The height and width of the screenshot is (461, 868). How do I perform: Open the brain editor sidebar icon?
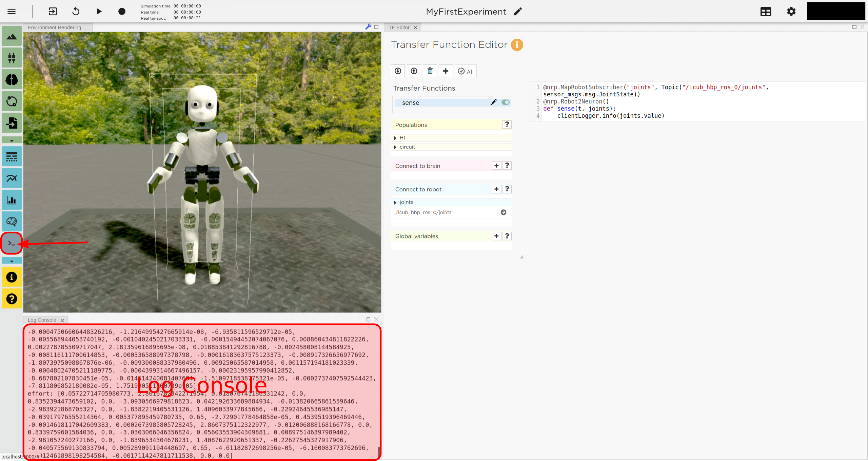coord(12,222)
